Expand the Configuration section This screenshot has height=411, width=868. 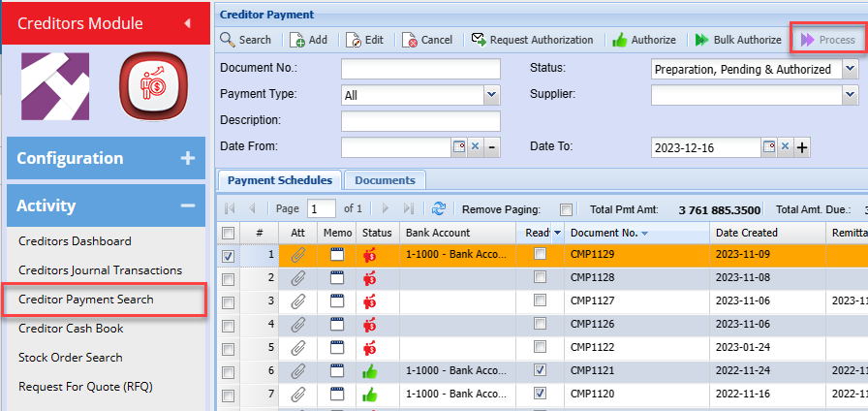coord(187,158)
